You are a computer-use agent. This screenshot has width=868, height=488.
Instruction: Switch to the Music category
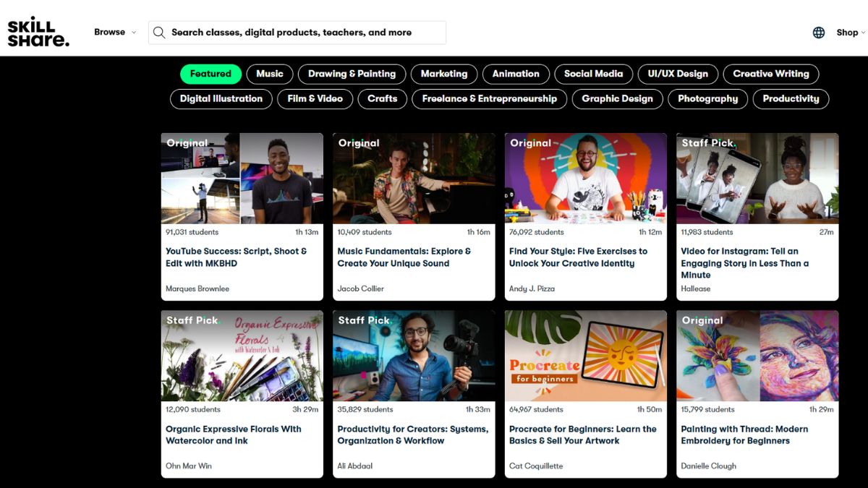pyautogui.click(x=270, y=74)
